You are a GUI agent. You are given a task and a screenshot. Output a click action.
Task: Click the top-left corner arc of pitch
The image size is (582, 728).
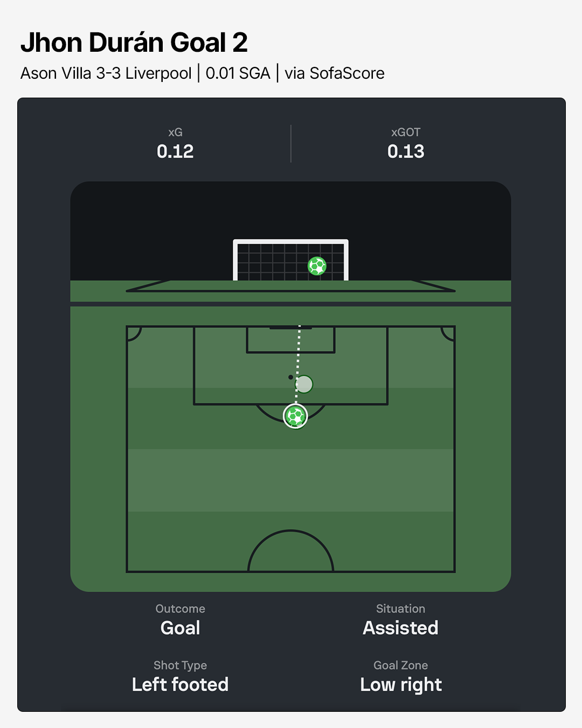[134, 333]
